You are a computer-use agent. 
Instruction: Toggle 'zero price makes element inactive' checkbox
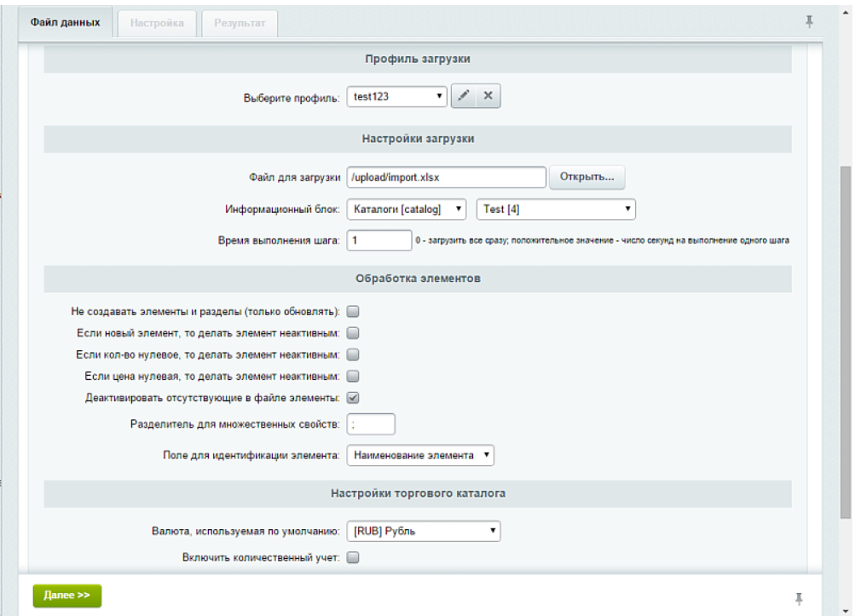pos(353,376)
